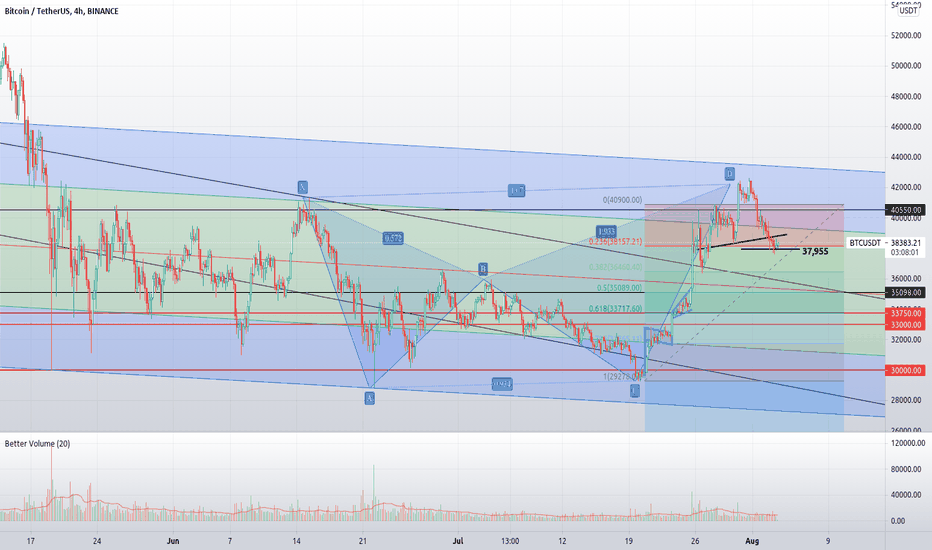932x550 pixels.
Task: Click the 36000.00 price axis label
Action: [x=906, y=278]
